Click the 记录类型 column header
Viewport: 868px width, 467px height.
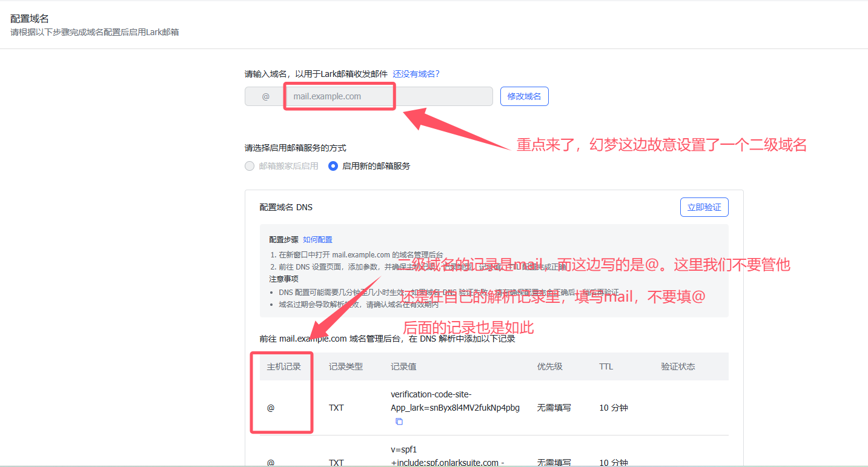point(345,366)
